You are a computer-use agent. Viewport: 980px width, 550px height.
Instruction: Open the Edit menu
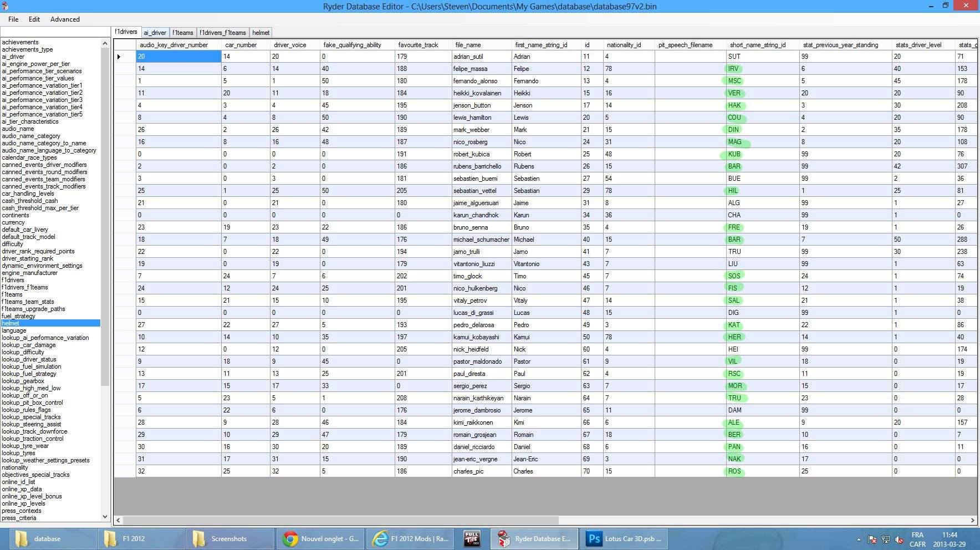click(34, 19)
